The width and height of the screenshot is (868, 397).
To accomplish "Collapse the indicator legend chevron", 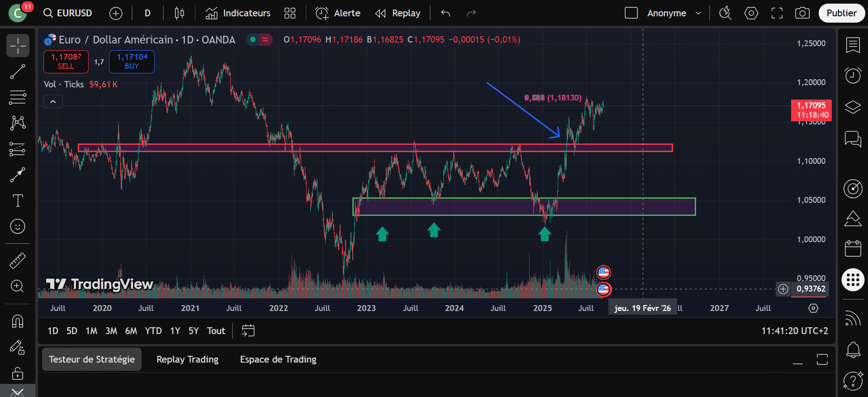I will click(x=53, y=101).
